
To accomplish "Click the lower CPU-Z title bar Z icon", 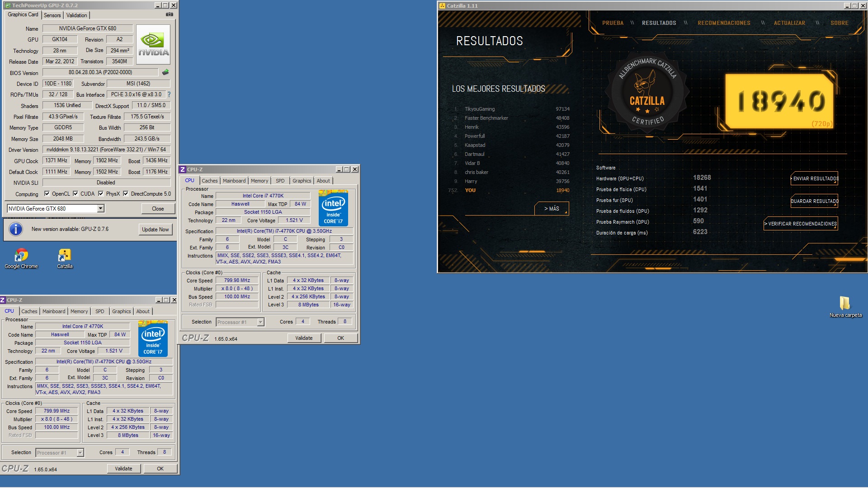I will pyautogui.click(x=3, y=300).
